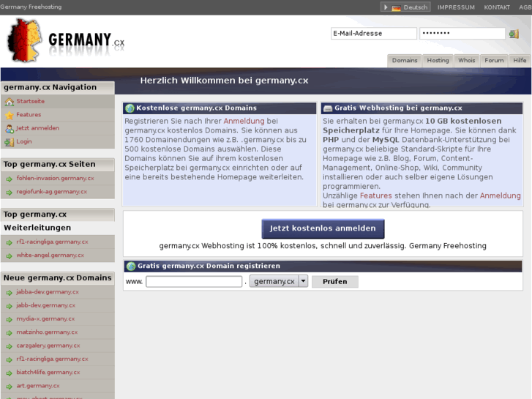Focus the www domain name input field
The image size is (532, 399).
[194, 282]
